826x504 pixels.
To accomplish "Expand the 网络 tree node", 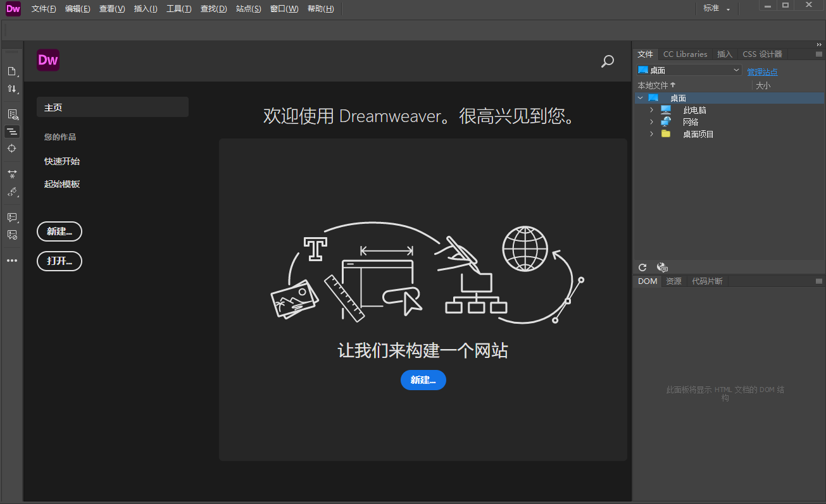I will coord(652,122).
